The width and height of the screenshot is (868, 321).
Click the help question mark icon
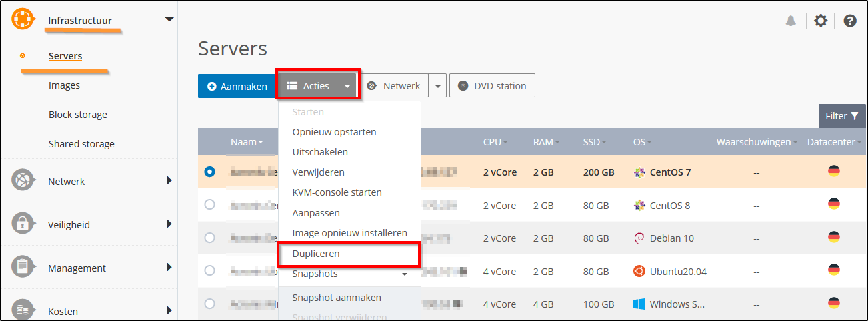pos(850,21)
